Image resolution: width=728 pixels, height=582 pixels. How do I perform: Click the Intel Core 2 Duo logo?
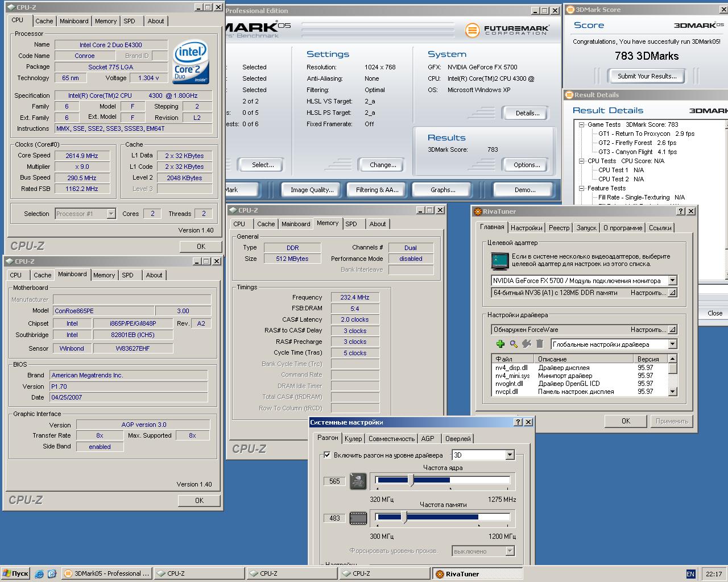click(191, 61)
